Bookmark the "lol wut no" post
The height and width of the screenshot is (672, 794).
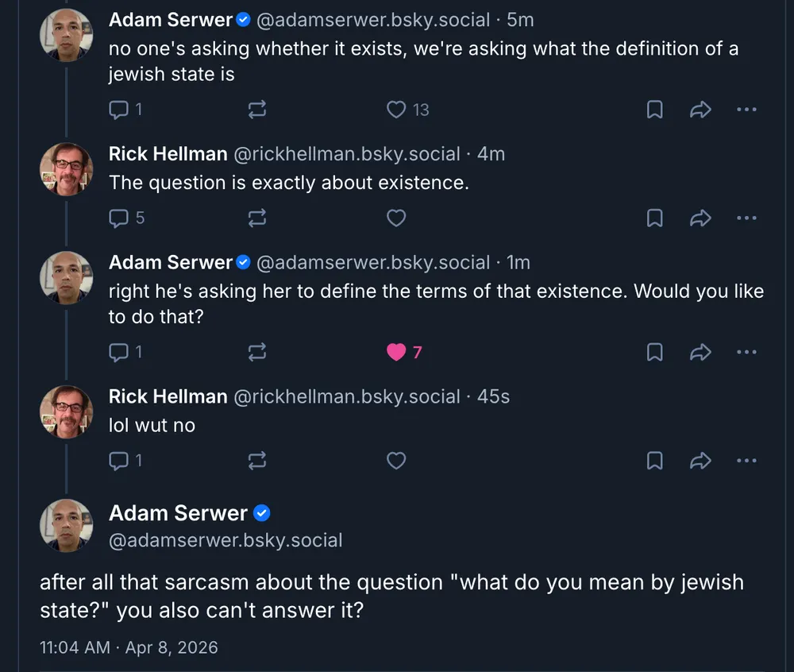[655, 460]
